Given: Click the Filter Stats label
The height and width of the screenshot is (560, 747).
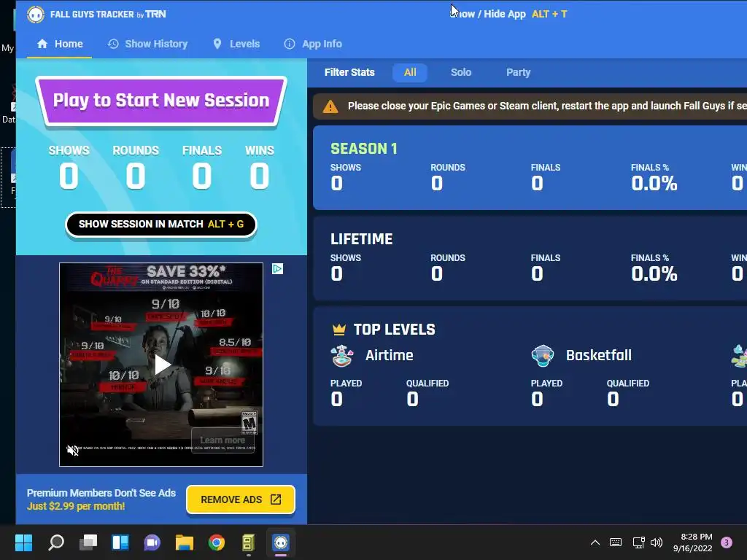Looking at the screenshot, I should click(x=349, y=72).
